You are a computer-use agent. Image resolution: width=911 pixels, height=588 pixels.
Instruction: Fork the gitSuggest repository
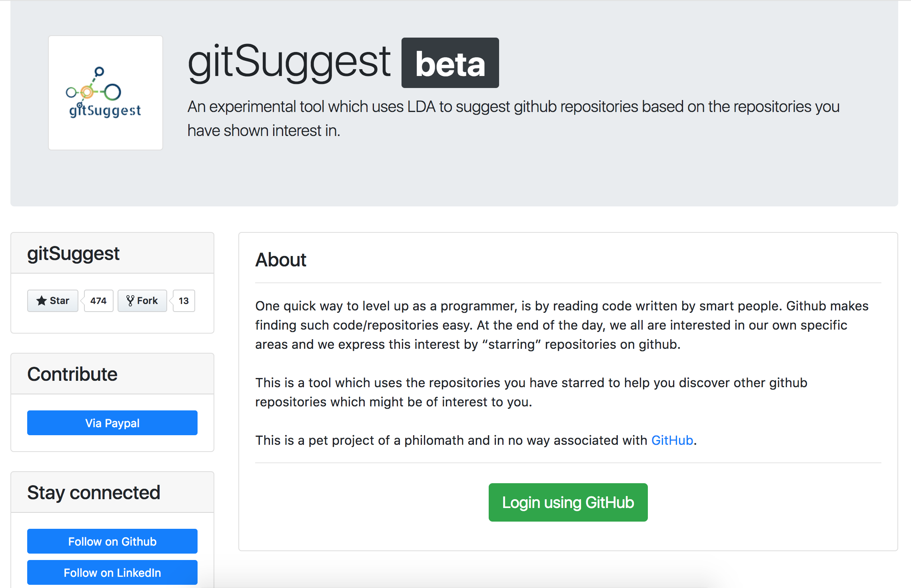click(142, 300)
